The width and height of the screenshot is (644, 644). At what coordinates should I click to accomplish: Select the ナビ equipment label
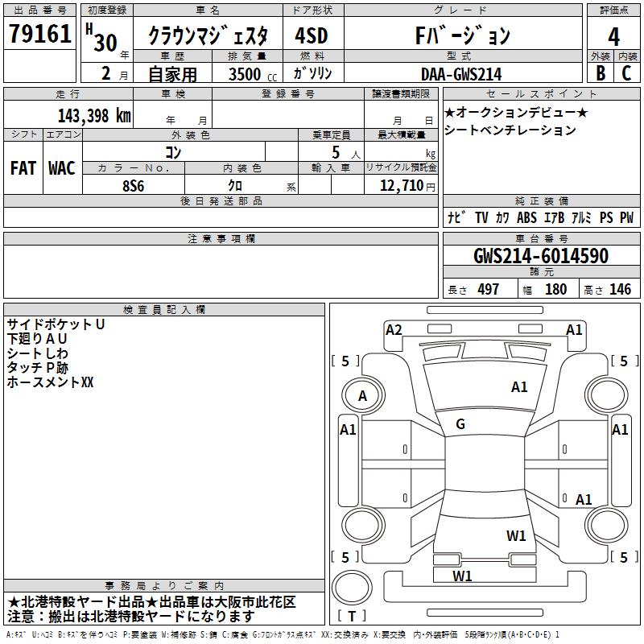(x=455, y=217)
